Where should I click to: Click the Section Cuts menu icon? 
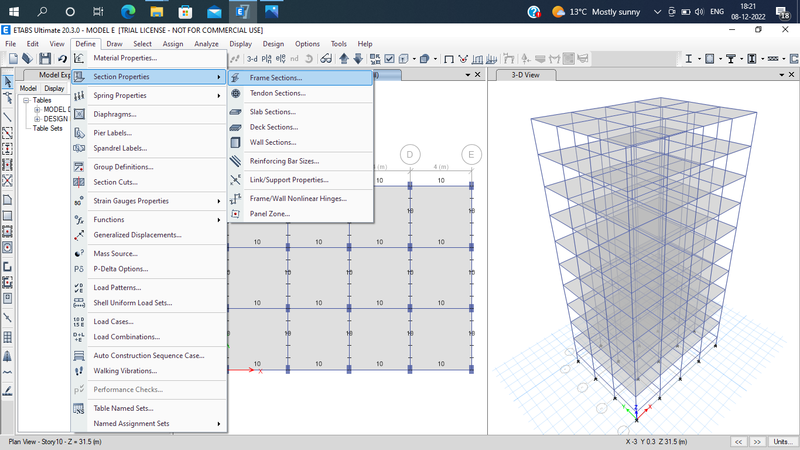[x=79, y=182]
